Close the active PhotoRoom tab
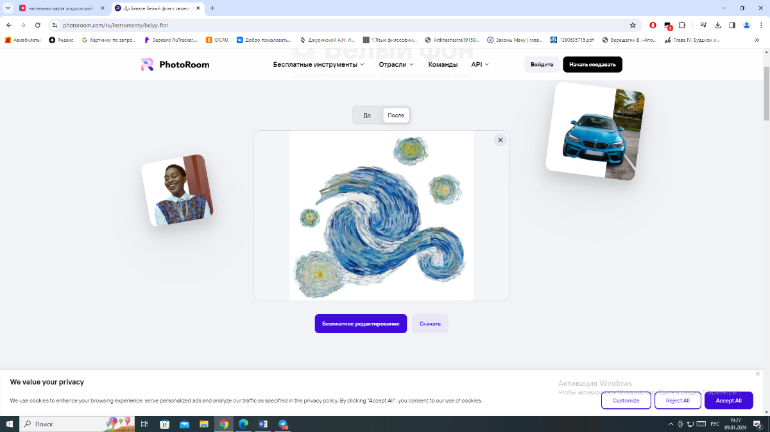 [x=198, y=8]
